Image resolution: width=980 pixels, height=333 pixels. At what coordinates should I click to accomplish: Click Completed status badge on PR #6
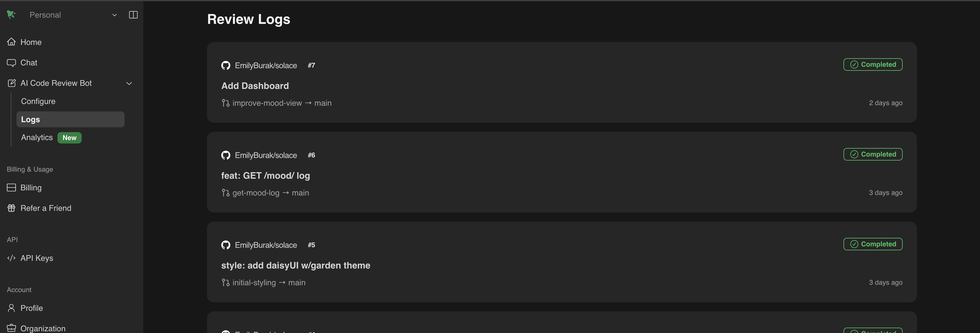pyautogui.click(x=872, y=154)
